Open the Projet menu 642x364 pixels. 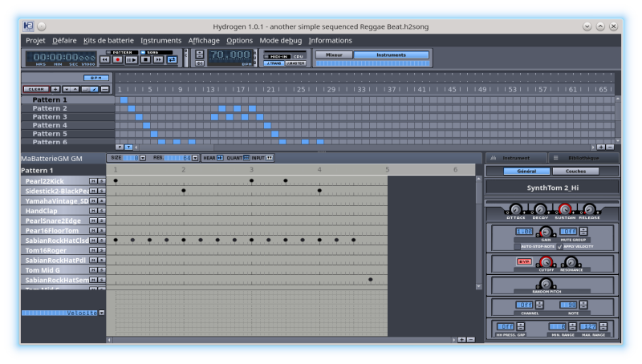pyautogui.click(x=35, y=41)
